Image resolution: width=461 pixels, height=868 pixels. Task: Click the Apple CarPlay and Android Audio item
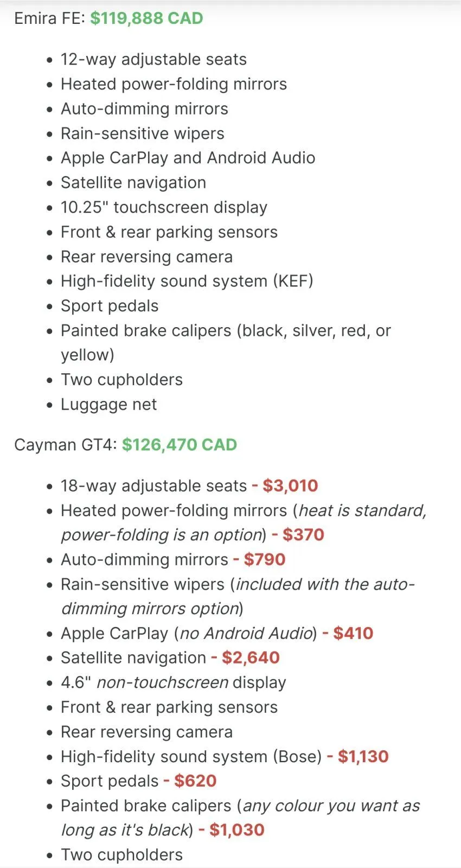(188, 158)
